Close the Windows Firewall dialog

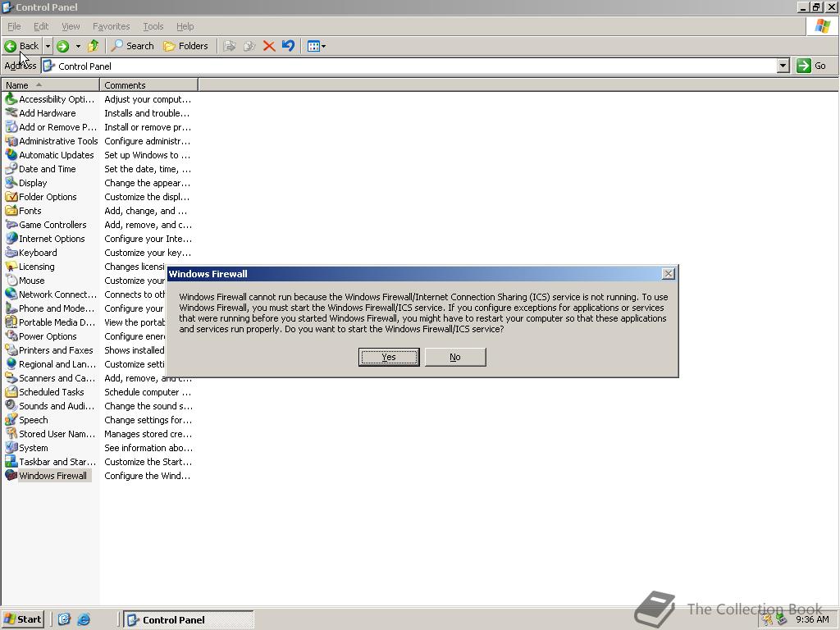click(668, 274)
